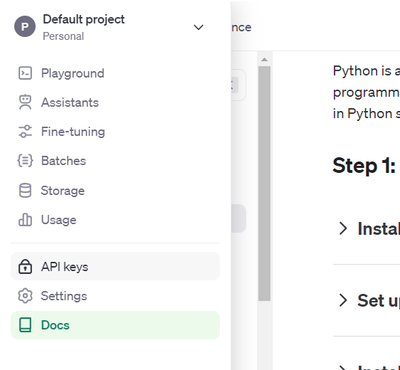Click the Settings gear icon
The image size is (400, 370).
click(x=25, y=296)
